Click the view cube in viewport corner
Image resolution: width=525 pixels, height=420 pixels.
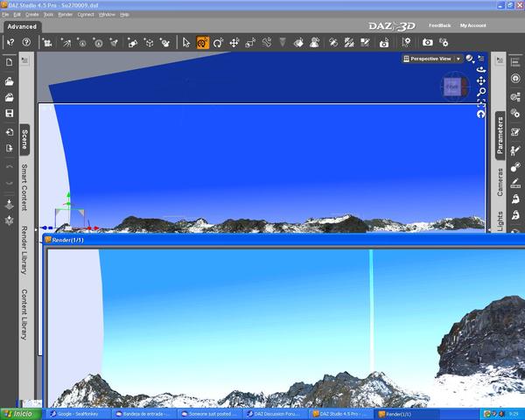(454, 87)
